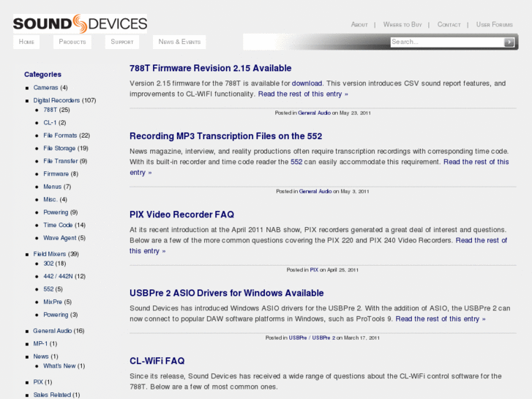Image resolution: width=532 pixels, height=399 pixels.
Task: Select Misc. subcategory
Action: (50, 199)
